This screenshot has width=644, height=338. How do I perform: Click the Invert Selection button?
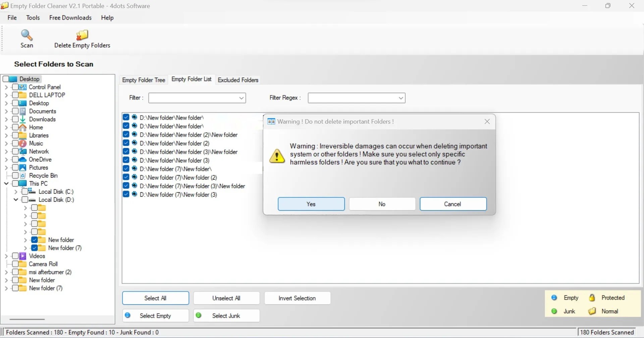[297, 298]
